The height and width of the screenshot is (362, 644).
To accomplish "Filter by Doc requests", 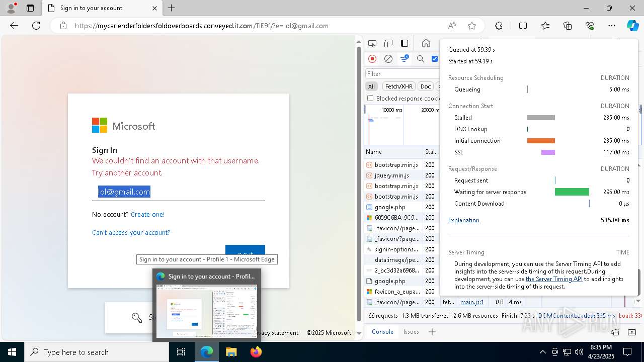I will (x=426, y=86).
